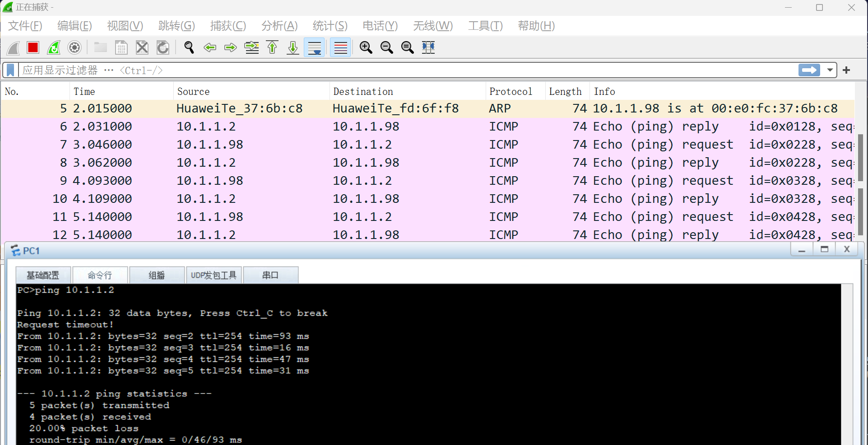Open the 工具(T) menu
868x445 pixels.
pos(485,26)
